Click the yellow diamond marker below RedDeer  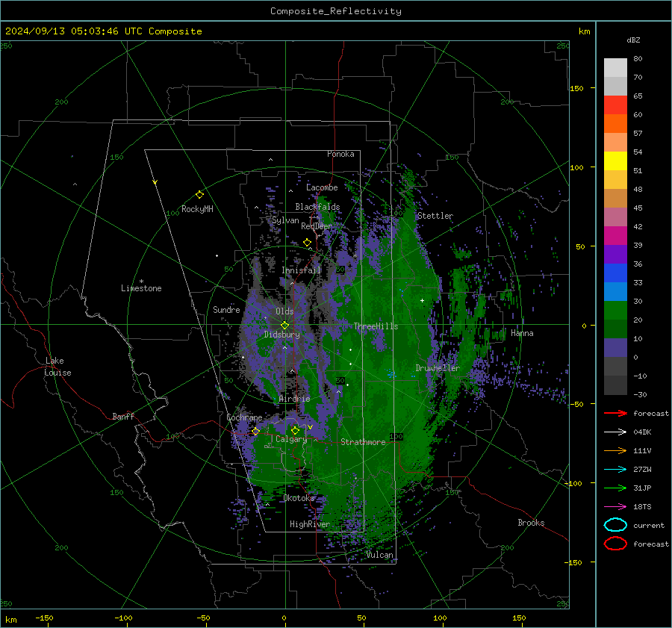307,243
